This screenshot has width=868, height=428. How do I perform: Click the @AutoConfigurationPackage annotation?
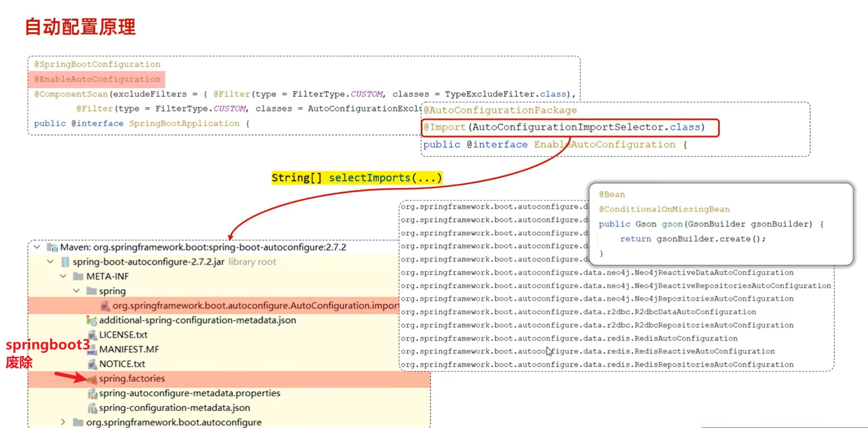(x=500, y=110)
